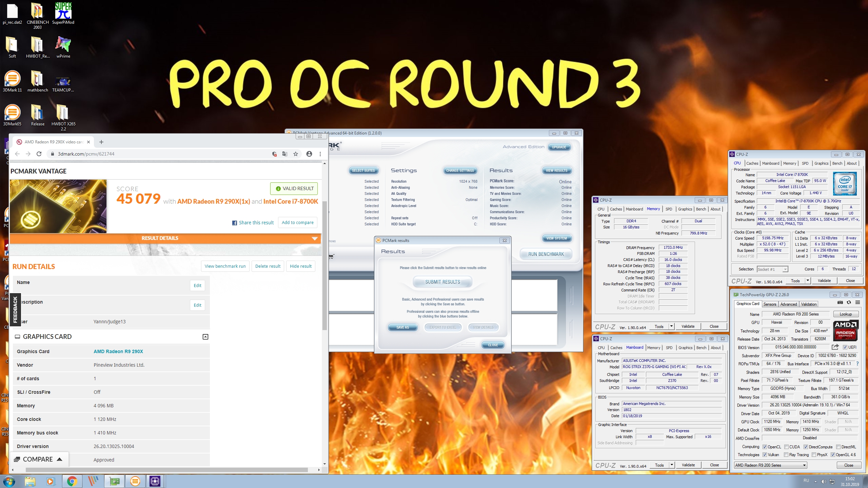Open the Validation tab in GPU-Z

click(x=809, y=304)
